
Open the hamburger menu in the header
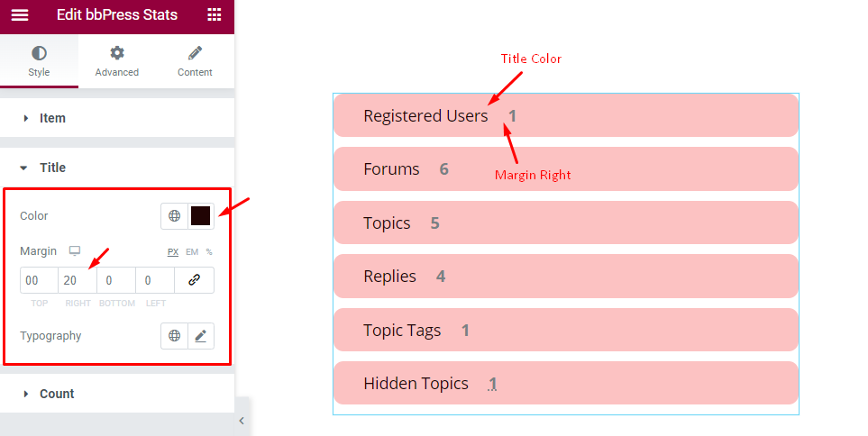point(20,15)
